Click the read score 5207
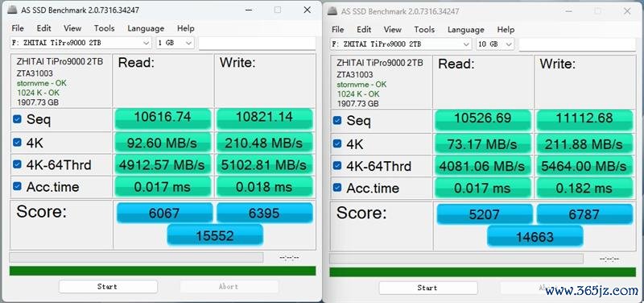 [485, 214]
